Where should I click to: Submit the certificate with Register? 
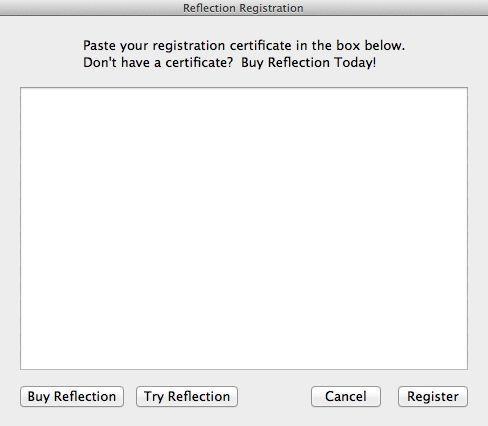(433, 396)
